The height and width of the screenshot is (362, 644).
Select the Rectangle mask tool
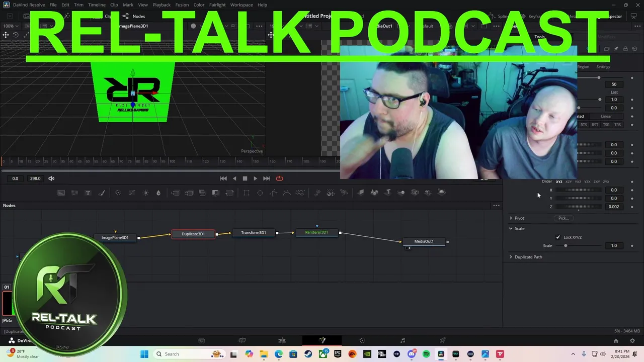pyautogui.click(x=247, y=193)
